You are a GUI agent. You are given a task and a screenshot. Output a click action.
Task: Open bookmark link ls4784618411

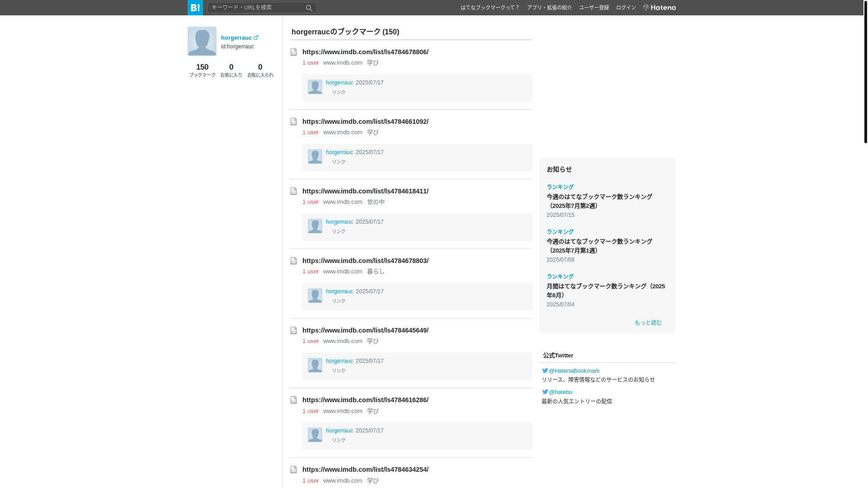pos(365,191)
